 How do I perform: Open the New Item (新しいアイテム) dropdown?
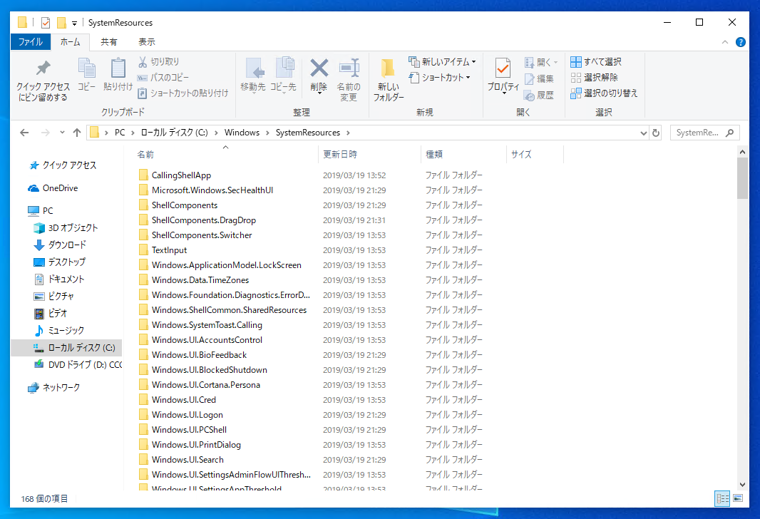pos(442,62)
